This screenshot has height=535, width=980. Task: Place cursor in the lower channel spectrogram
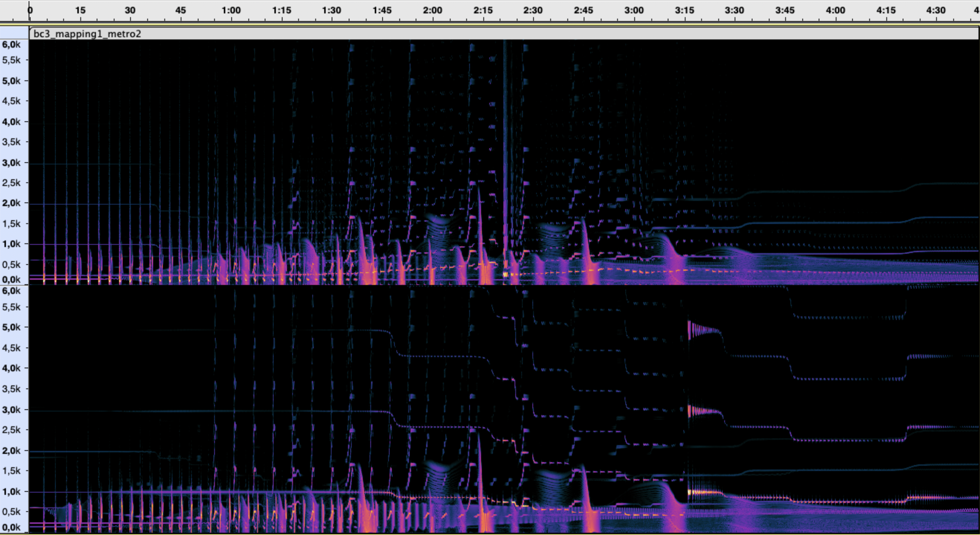(504, 410)
